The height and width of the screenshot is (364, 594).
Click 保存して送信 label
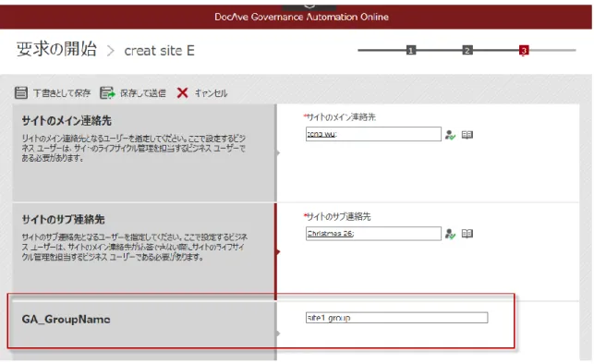tap(143, 93)
